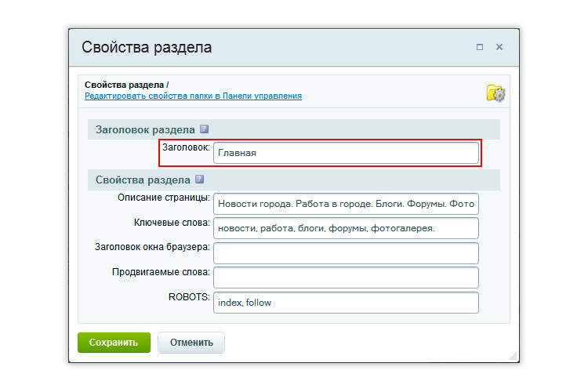Screen dimensions: 588x392
Task: Click the Описание страницы input field
Action: point(346,204)
